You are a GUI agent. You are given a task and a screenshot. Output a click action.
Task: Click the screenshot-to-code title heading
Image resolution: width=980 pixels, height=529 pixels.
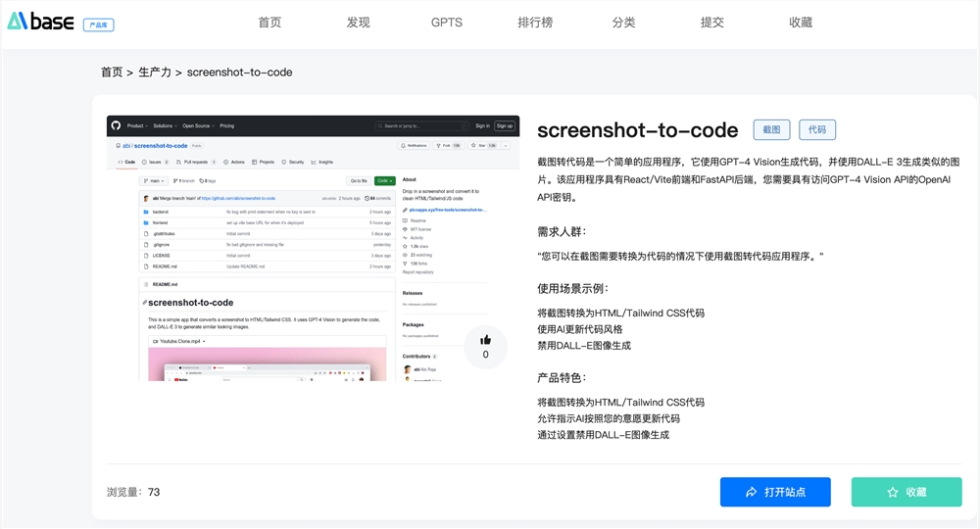click(638, 130)
